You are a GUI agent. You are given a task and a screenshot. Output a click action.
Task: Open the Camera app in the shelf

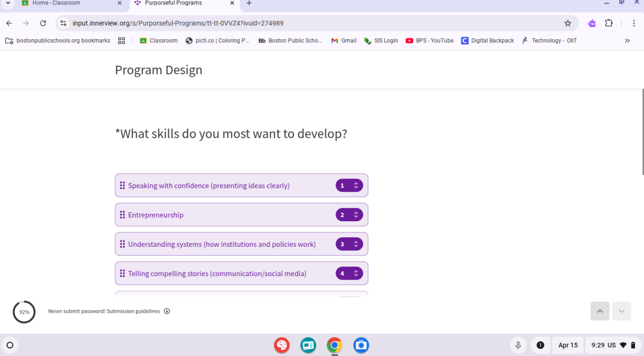coord(361,345)
